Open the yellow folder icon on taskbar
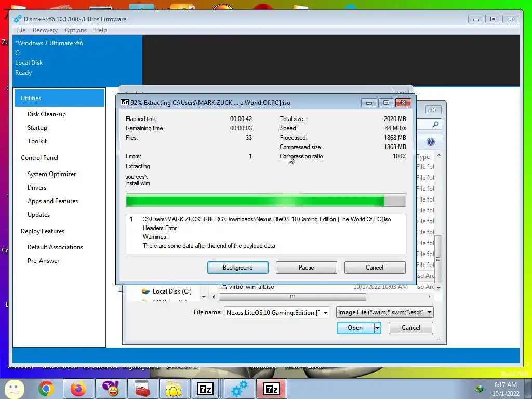Viewport: 532px width, 399px height. click(x=173, y=389)
